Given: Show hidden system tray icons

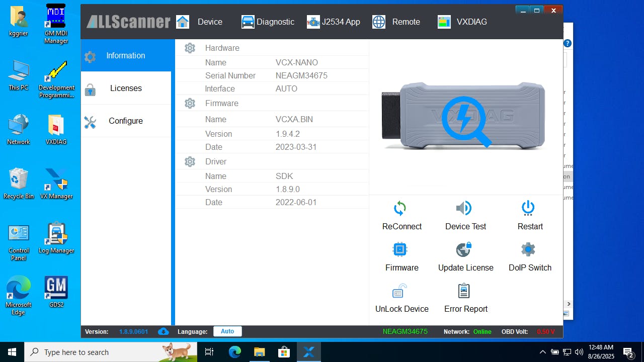Looking at the screenshot, I should pyautogui.click(x=542, y=352).
